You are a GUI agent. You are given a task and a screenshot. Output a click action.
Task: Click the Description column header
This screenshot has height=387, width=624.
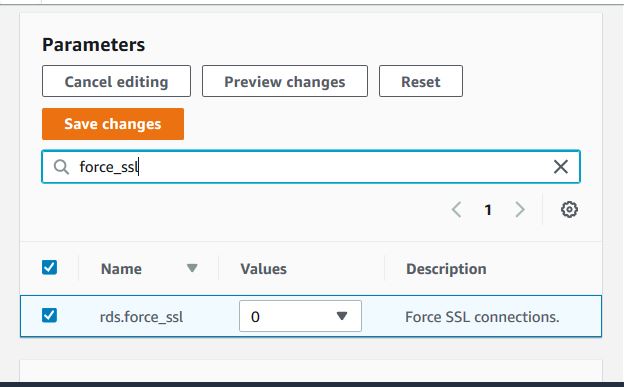446,269
